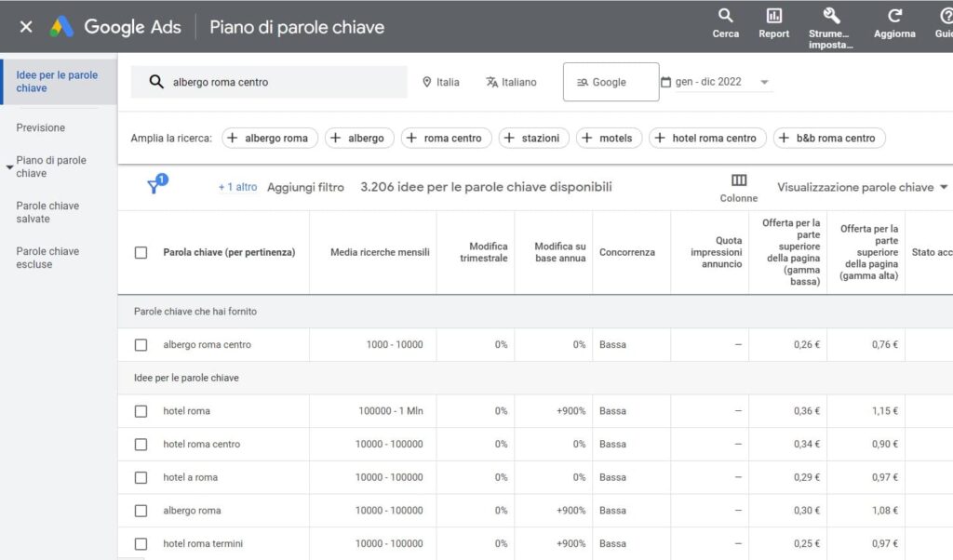Click the Google Ads logo
Viewport: 953px width, 560px height.
pos(62,27)
